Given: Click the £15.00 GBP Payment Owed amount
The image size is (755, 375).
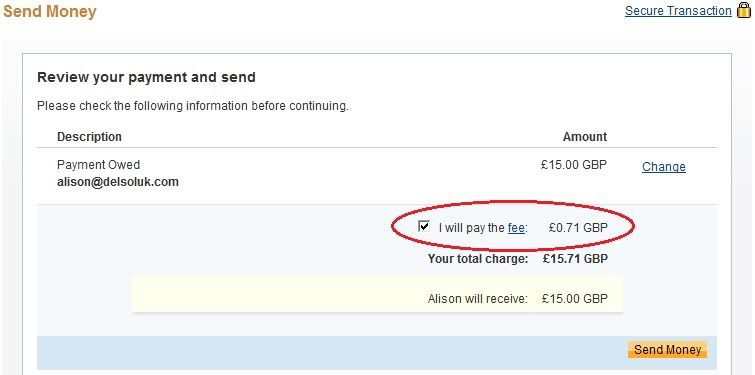Looking at the screenshot, I should (x=574, y=165).
